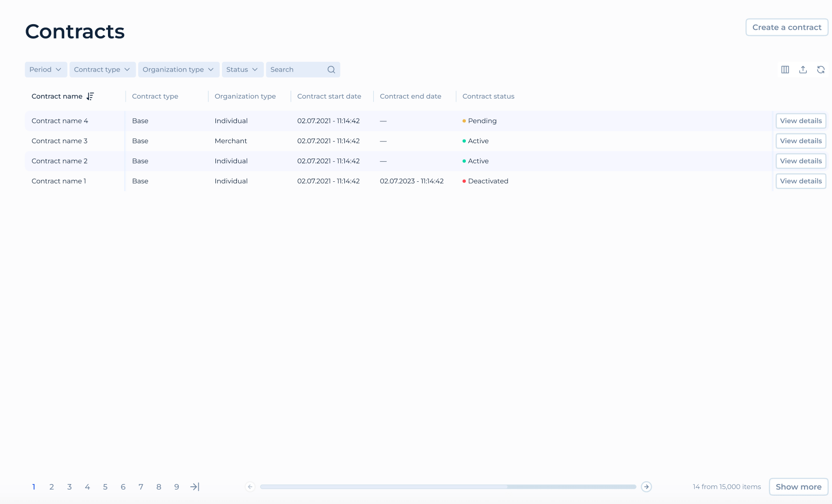The image size is (832, 504).
Task: Jump to the last page using the skip arrow
Action: click(x=195, y=487)
